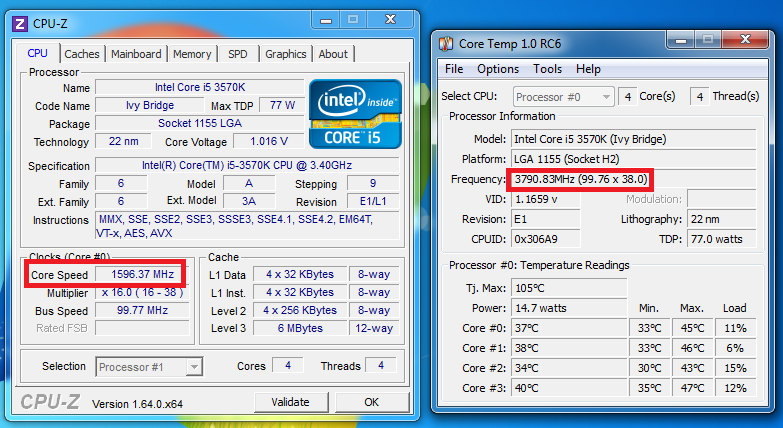Image resolution: width=783 pixels, height=428 pixels.
Task: Click the Core Speed value '1596.37 MHz'
Action: [x=142, y=274]
